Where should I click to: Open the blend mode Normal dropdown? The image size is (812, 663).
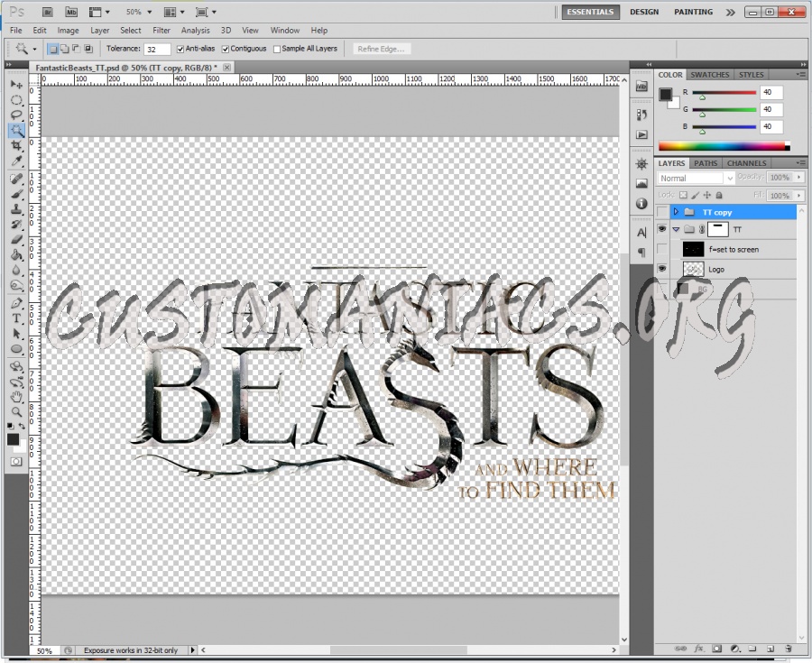(x=696, y=178)
